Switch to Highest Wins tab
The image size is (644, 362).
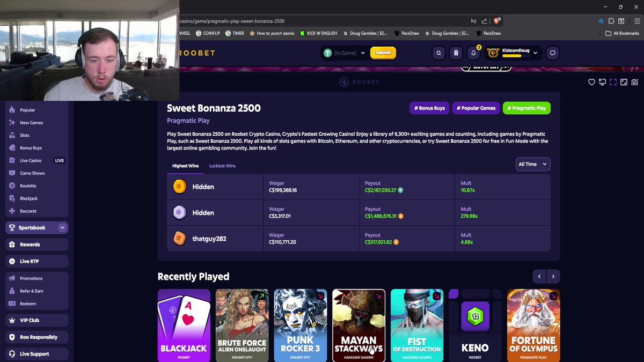click(185, 166)
